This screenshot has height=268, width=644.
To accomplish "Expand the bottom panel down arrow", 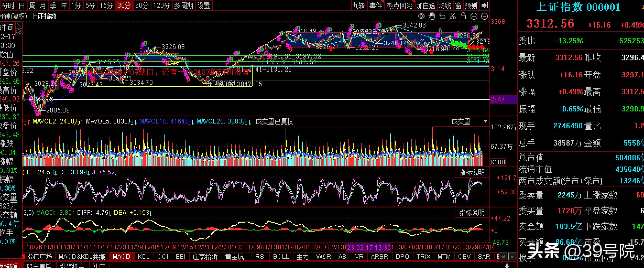I will 507,265.
